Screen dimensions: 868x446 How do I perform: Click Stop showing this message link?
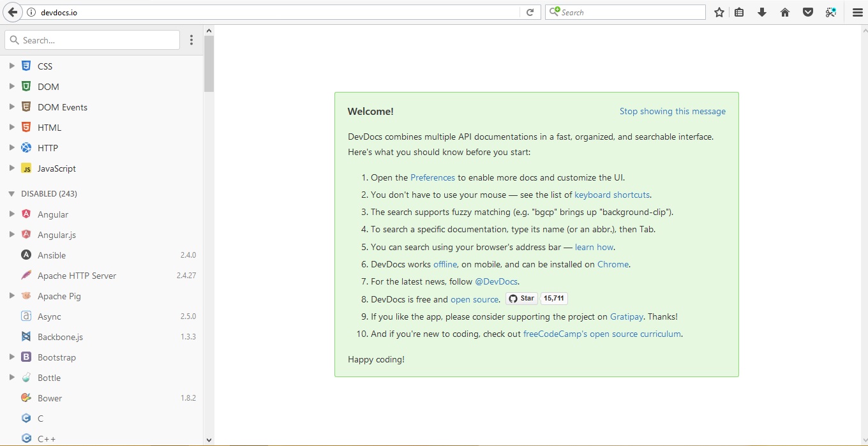coord(673,111)
